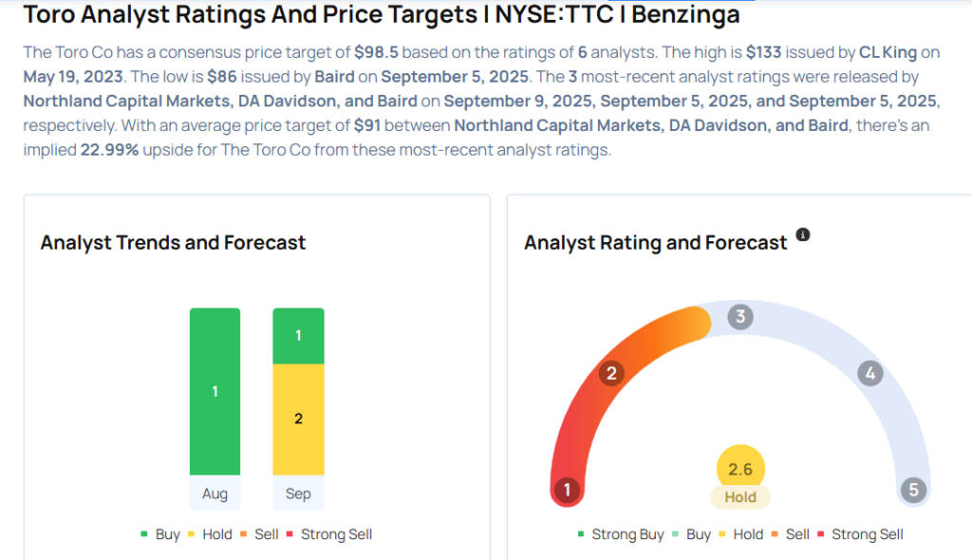Hide the Strong Sell series in the Analyst Trends legend
The width and height of the screenshot is (972, 560).
pos(328,534)
